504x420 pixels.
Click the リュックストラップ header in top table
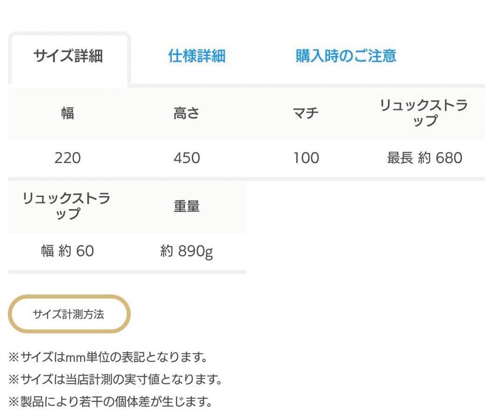click(x=425, y=112)
